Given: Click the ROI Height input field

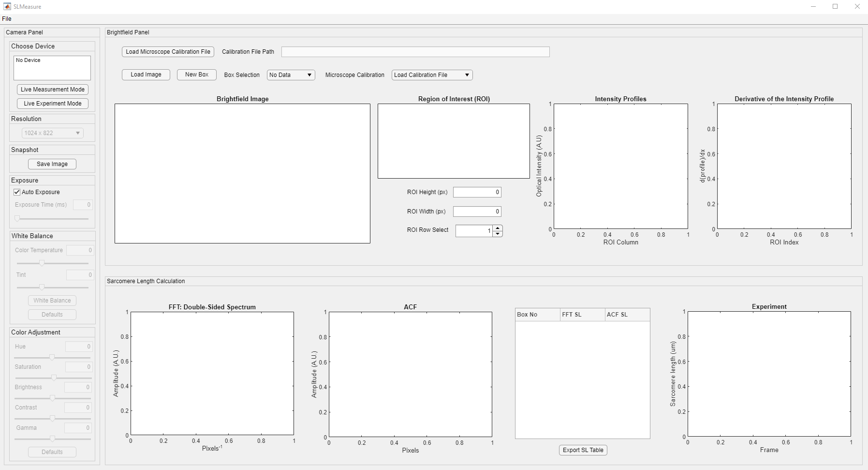Looking at the screenshot, I should 477,192.
